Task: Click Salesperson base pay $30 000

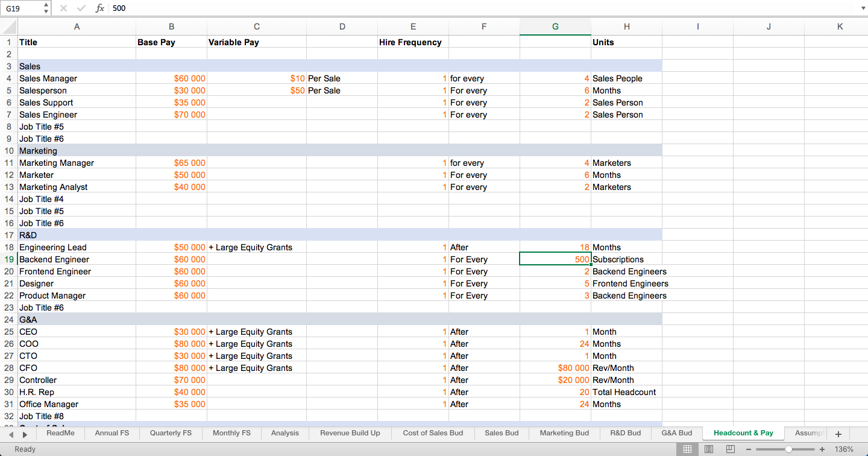Action: pos(172,90)
